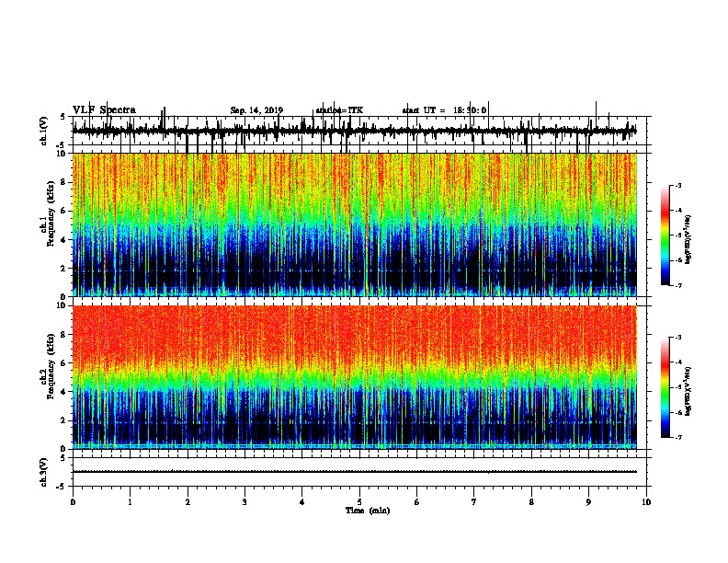The image size is (728, 563).
Task: Click the '5' tick on ch.1(V) axis
Action: tap(63, 117)
